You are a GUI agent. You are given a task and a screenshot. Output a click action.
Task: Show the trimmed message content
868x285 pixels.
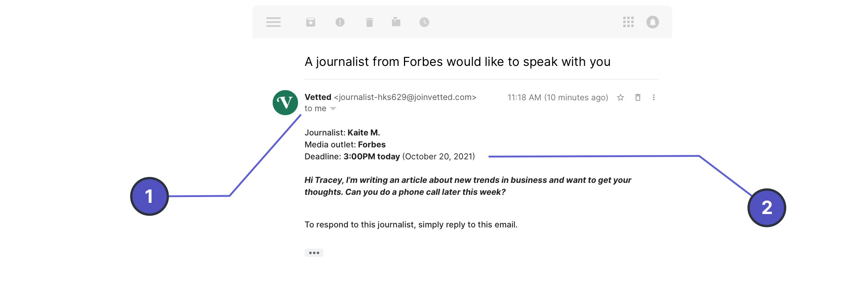coord(314,252)
